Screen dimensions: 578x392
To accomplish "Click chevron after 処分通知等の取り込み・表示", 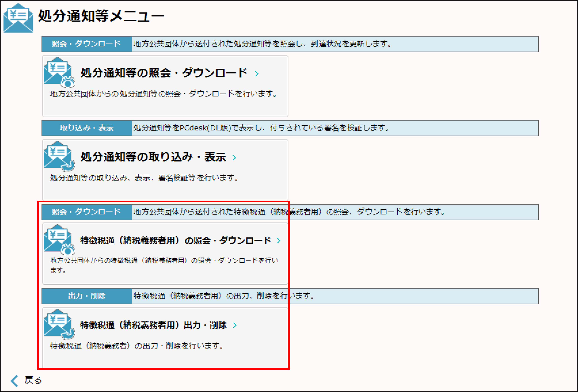I will 234,158.
